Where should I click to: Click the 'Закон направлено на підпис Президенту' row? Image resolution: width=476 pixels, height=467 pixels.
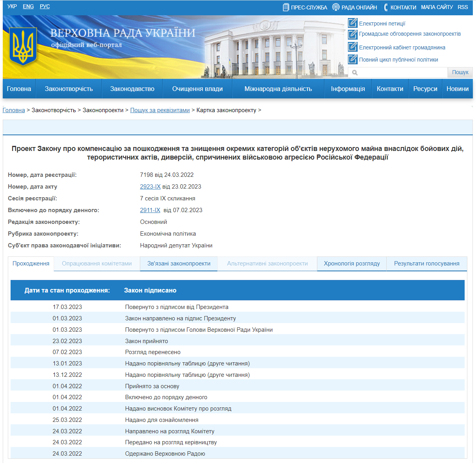[x=237, y=318]
